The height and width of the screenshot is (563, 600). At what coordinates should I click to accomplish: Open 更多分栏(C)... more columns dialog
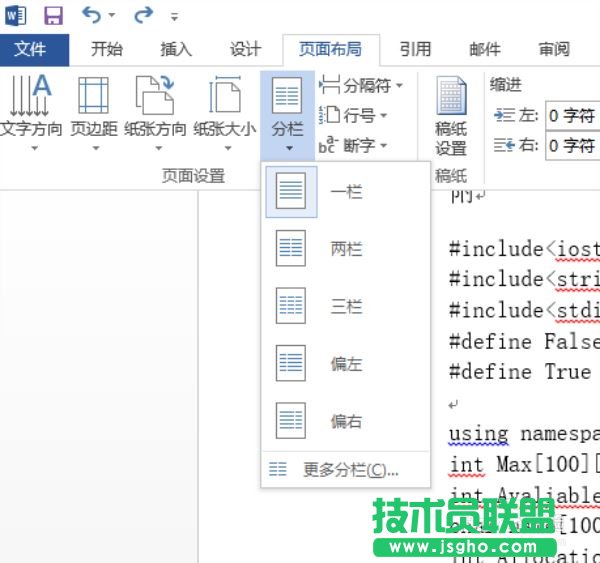click(346, 470)
